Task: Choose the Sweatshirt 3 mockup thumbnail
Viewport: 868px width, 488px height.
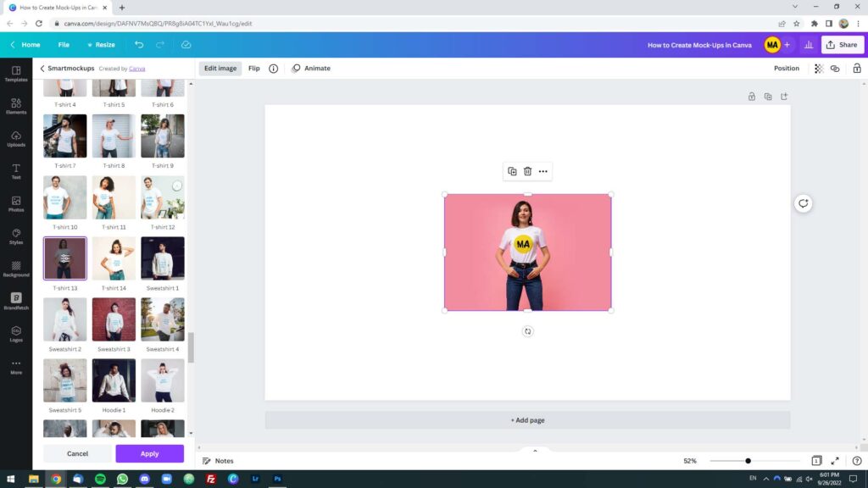Action: click(x=114, y=319)
